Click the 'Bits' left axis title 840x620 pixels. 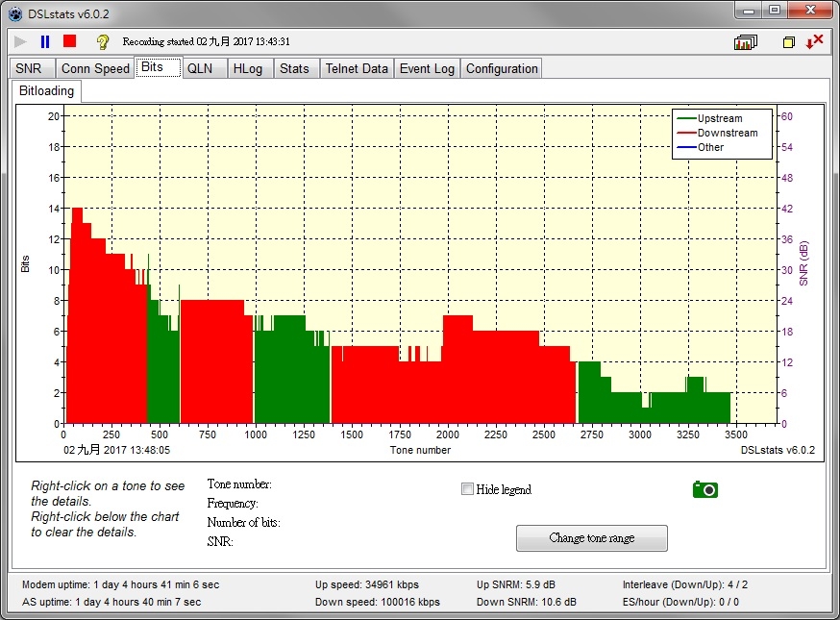click(25, 263)
